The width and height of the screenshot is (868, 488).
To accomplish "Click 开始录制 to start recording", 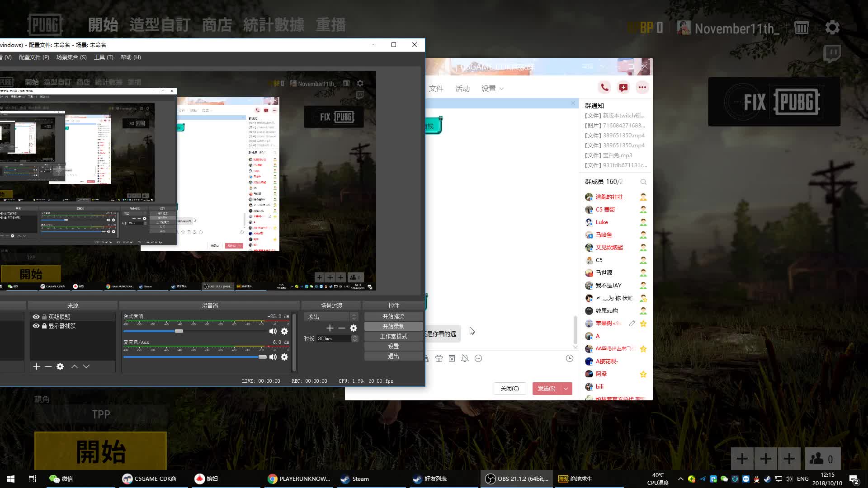I will pyautogui.click(x=393, y=326).
